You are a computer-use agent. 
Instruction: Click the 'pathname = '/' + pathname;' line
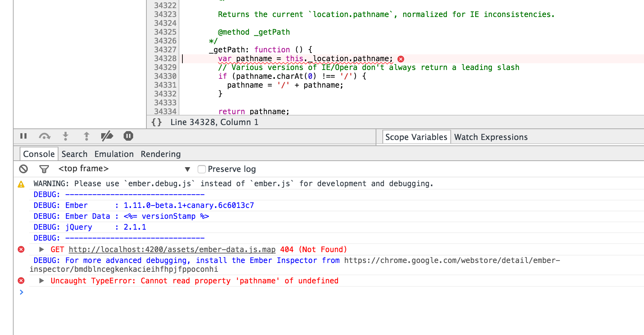click(285, 85)
